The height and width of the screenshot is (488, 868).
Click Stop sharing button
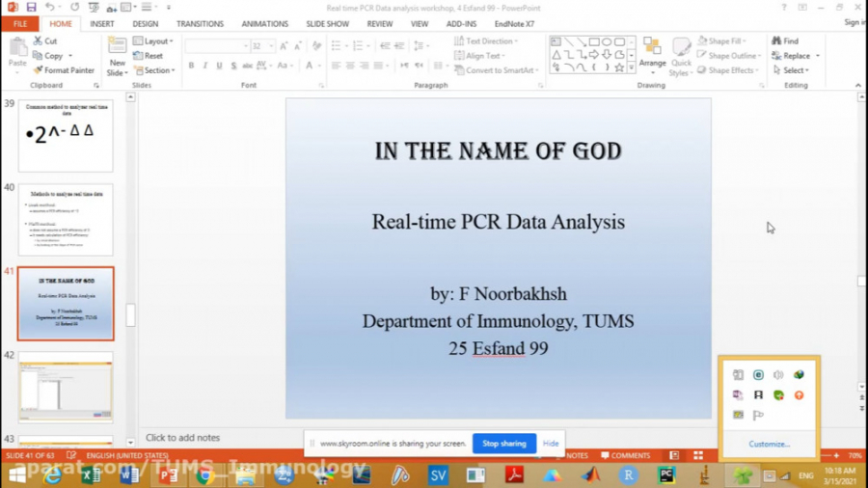(x=503, y=444)
